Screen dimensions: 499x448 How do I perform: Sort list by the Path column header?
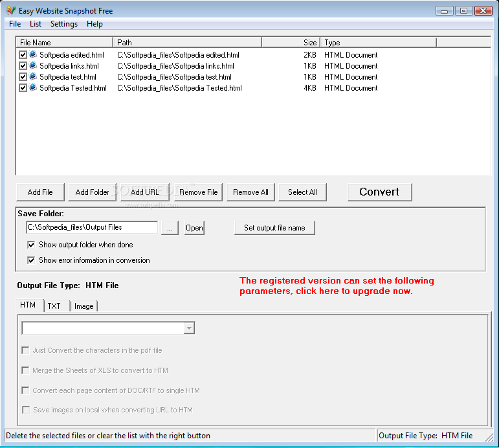tap(187, 42)
